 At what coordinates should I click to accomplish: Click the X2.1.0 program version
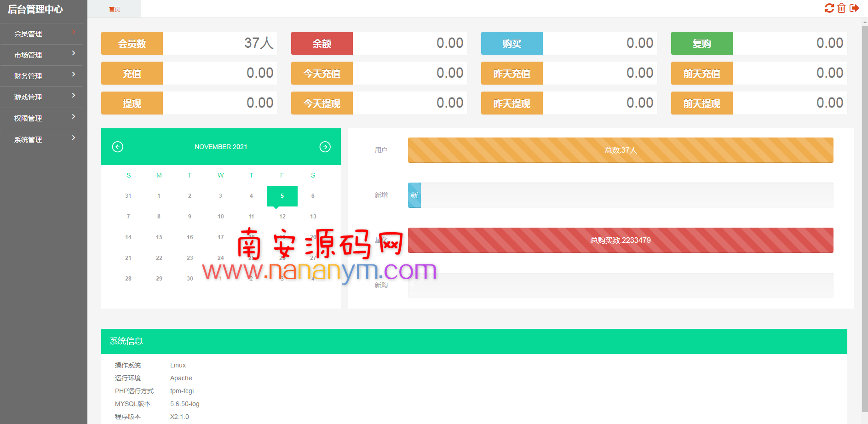(179, 417)
